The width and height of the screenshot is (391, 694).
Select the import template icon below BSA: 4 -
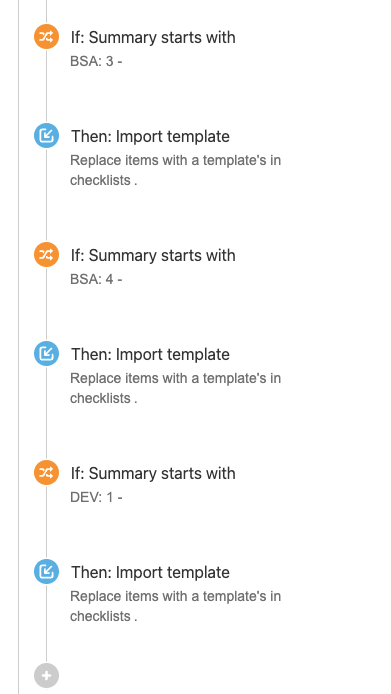tap(46, 354)
